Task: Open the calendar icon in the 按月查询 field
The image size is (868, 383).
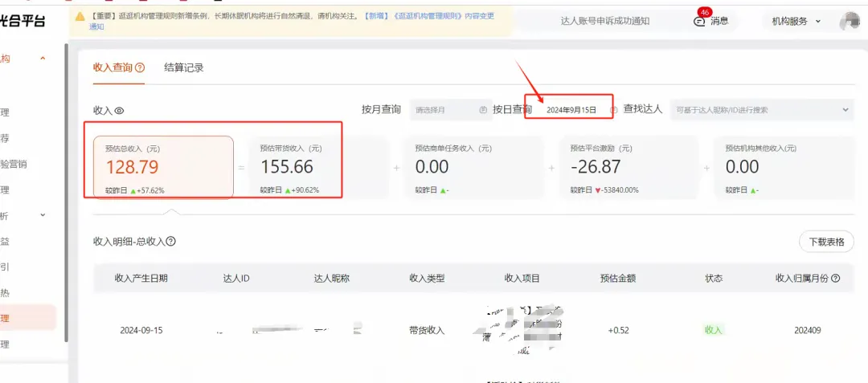Action: tap(483, 109)
